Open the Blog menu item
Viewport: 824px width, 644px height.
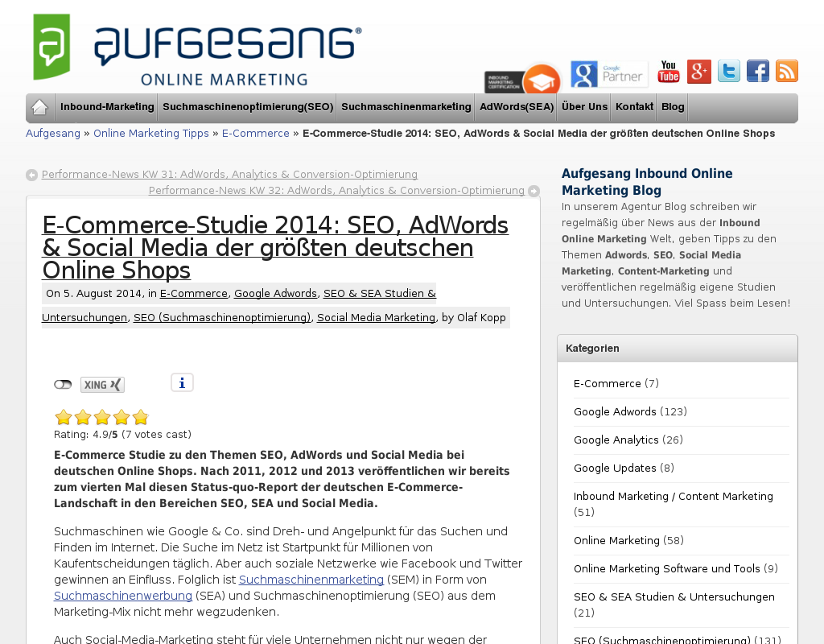pos(673,107)
